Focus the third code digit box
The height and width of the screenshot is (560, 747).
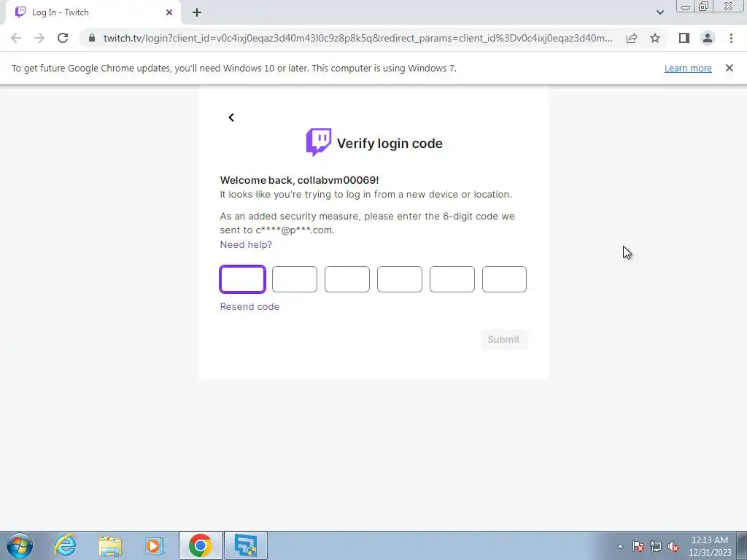pyautogui.click(x=347, y=279)
